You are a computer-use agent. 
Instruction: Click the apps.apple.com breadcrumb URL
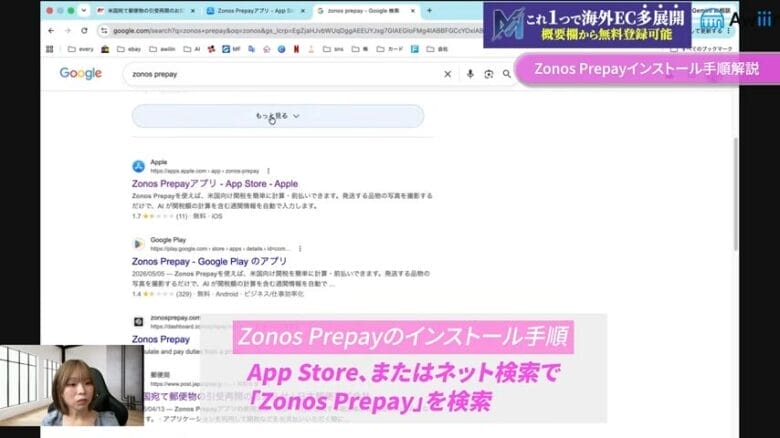[205, 171]
